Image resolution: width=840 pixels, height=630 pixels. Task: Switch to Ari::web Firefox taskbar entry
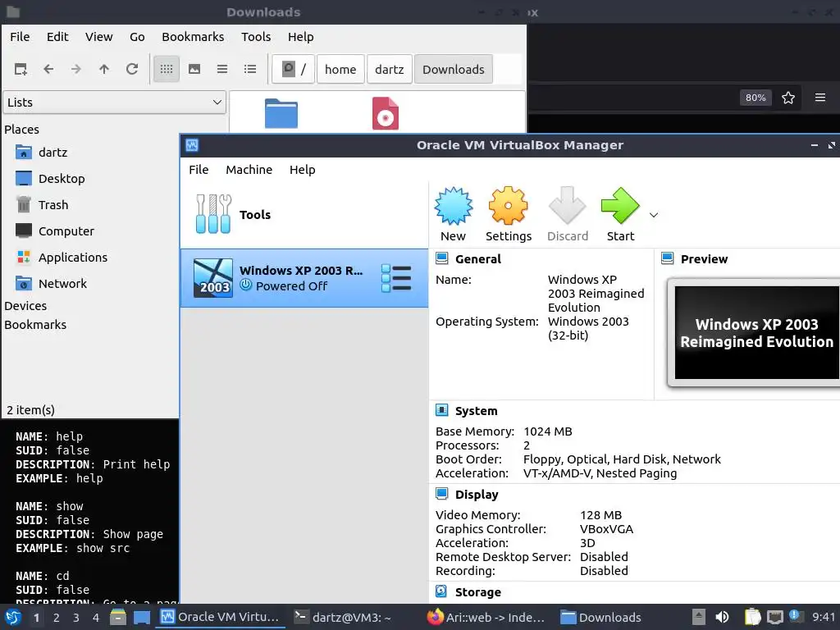(x=486, y=618)
